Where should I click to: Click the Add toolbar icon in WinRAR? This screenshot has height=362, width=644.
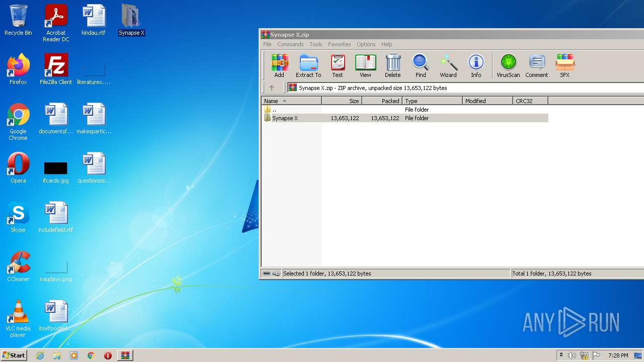pyautogui.click(x=279, y=66)
